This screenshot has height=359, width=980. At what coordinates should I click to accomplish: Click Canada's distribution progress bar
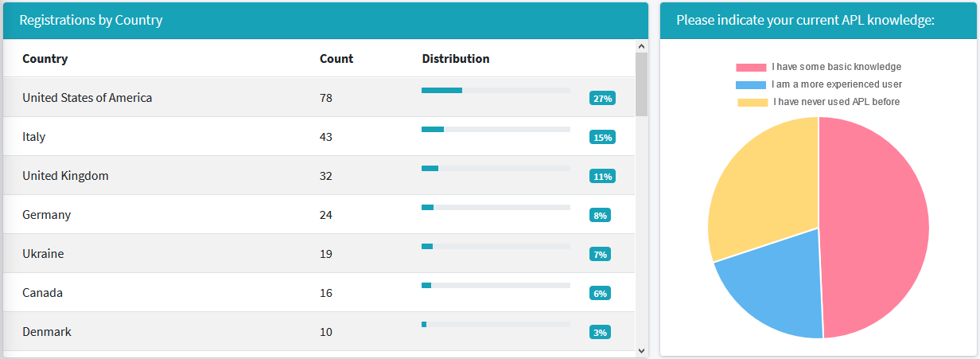click(x=496, y=285)
